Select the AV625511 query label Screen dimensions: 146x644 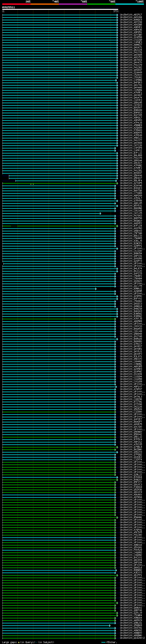coord(8,8)
